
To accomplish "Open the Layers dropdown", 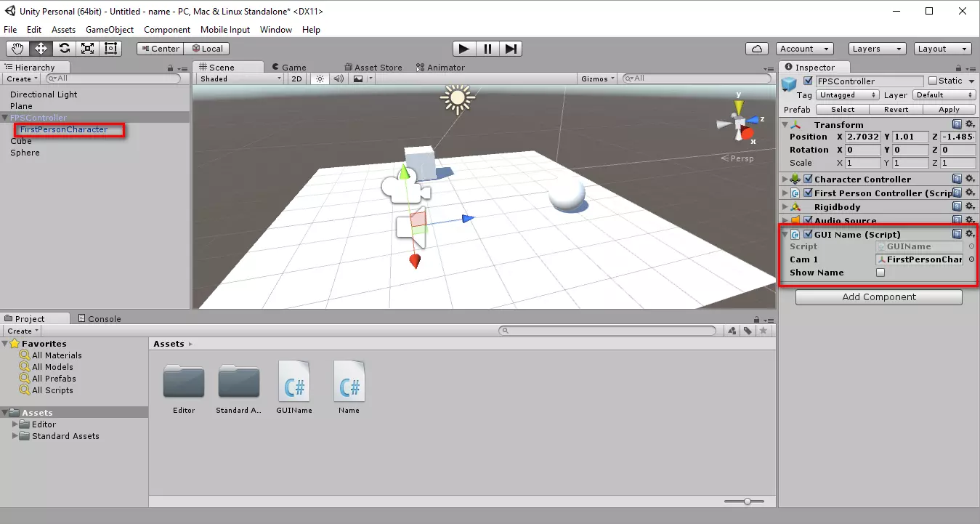I will tap(878, 49).
